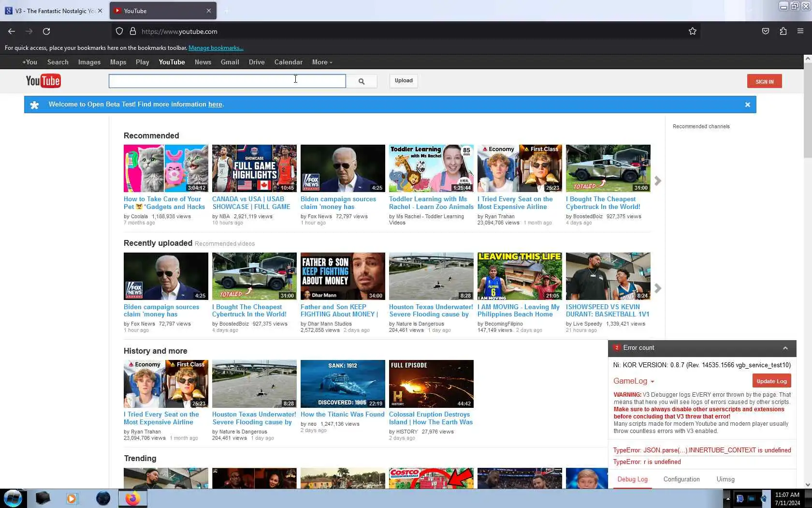Open Maps in the top navigation
The height and width of the screenshot is (508, 812).
118,62
